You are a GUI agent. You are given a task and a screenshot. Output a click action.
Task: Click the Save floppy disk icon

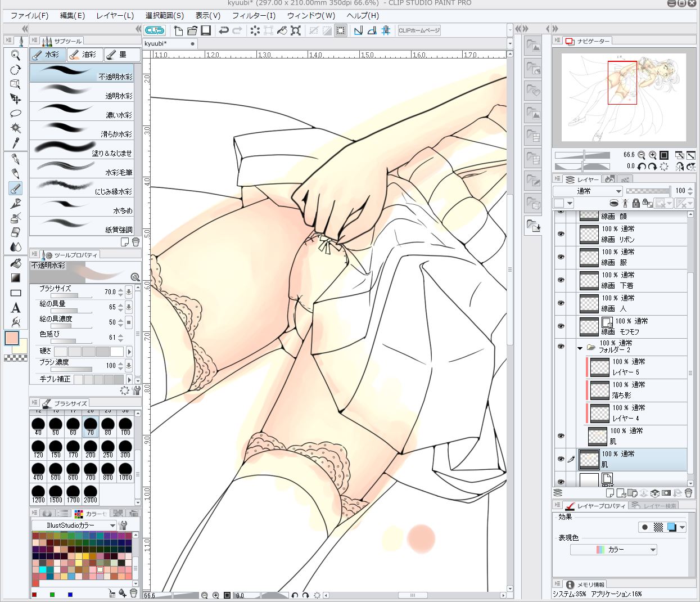206,30
